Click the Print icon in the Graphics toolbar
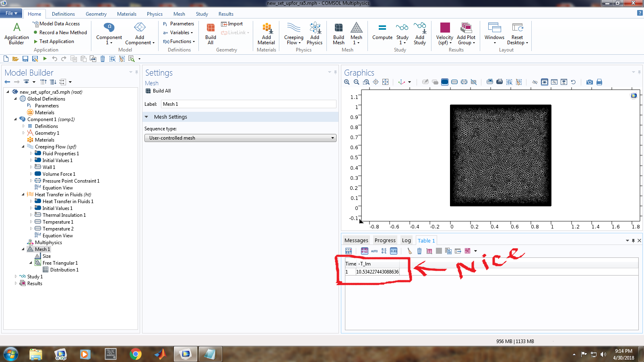 [x=599, y=82]
